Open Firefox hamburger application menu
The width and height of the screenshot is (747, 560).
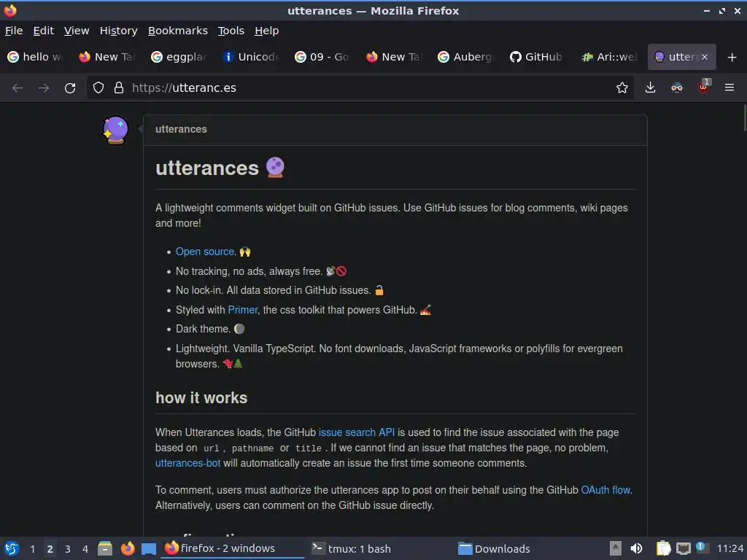pos(729,87)
